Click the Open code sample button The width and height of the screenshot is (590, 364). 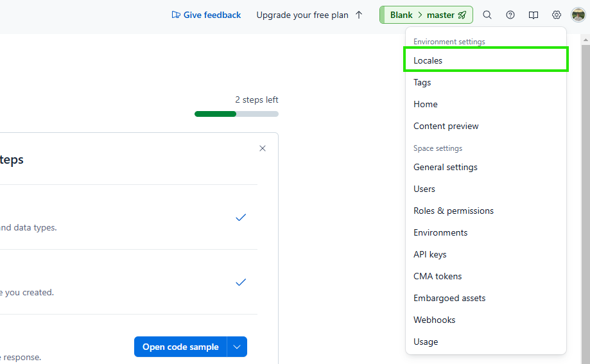click(x=180, y=347)
